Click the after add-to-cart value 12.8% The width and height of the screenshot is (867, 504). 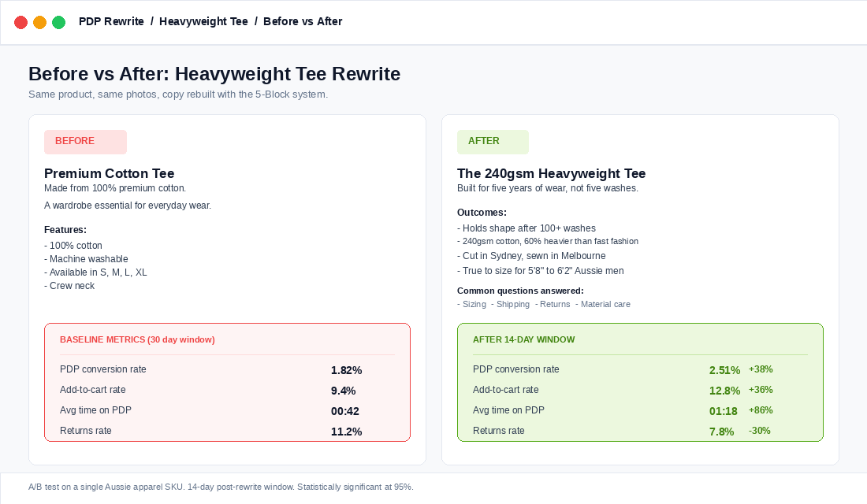(x=724, y=391)
